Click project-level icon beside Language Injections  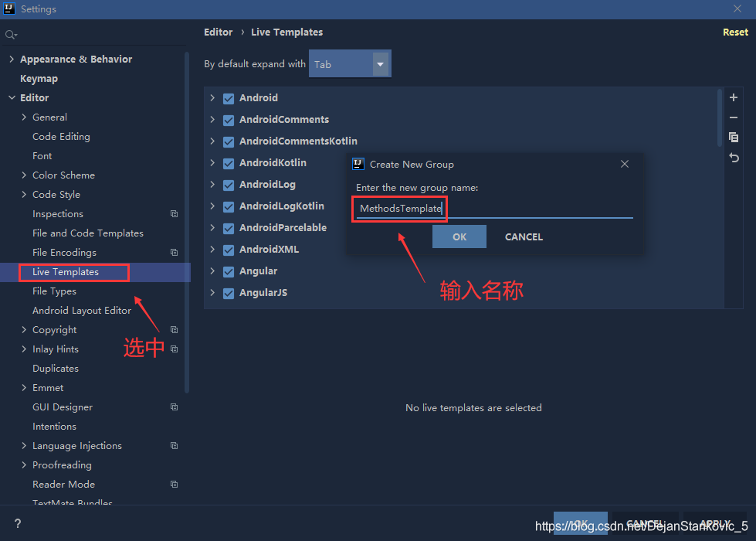click(174, 445)
